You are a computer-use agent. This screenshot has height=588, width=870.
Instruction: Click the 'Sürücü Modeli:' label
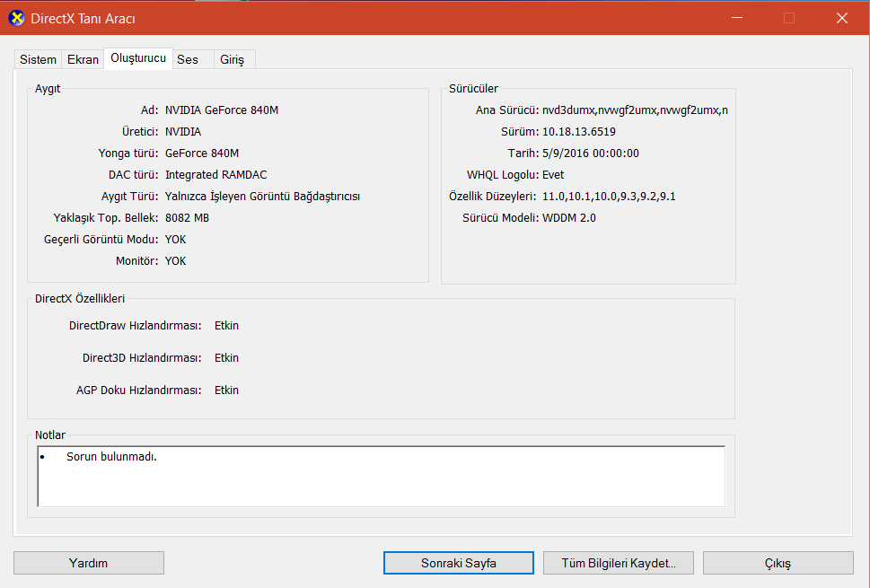(x=500, y=218)
